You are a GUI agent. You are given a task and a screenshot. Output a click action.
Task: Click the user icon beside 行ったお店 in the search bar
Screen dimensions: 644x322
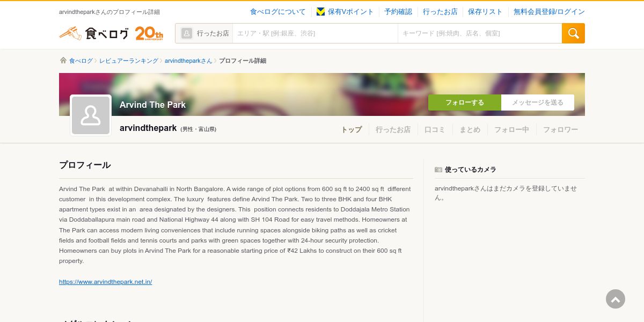coord(187,33)
